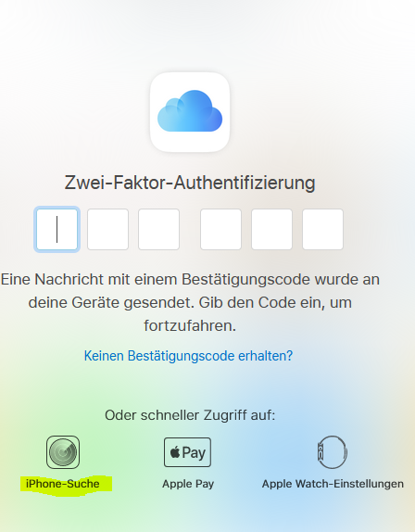Click the Apple logo inside the Pay badge
Viewport: 415px width, 532px height.
coord(175,452)
